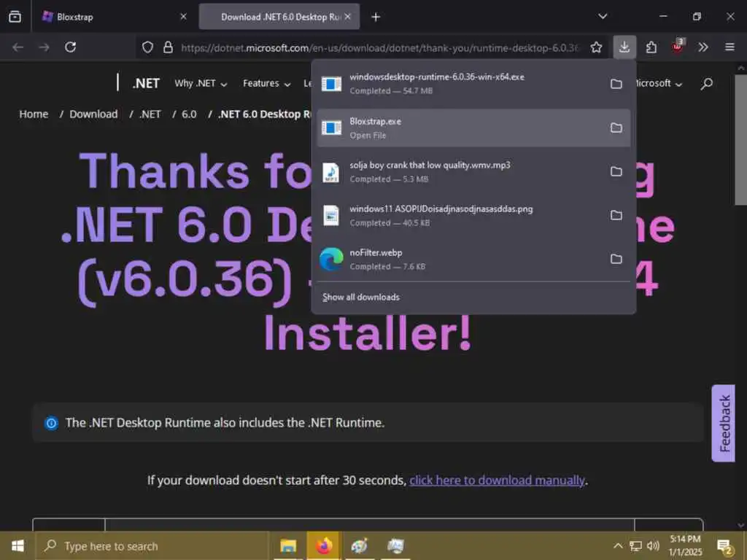Open the Feedback side tab
Viewport: 747px width, 560px height.
(723, 424)
